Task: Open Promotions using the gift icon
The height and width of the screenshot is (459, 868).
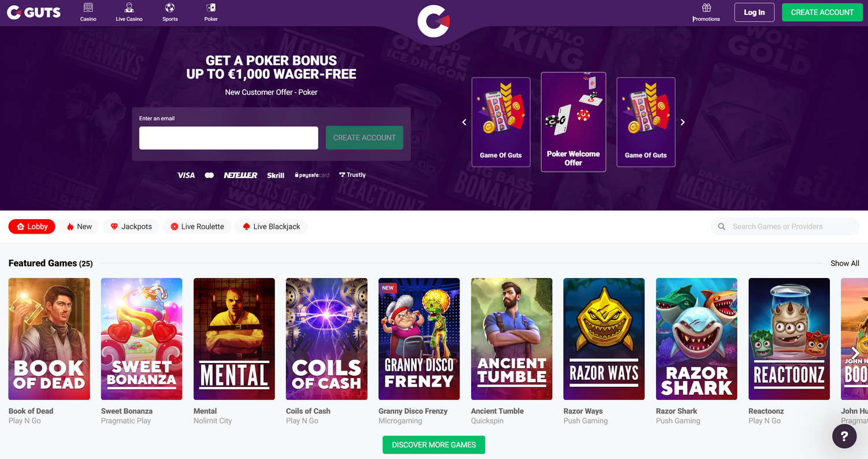Action: click(706, 8)
